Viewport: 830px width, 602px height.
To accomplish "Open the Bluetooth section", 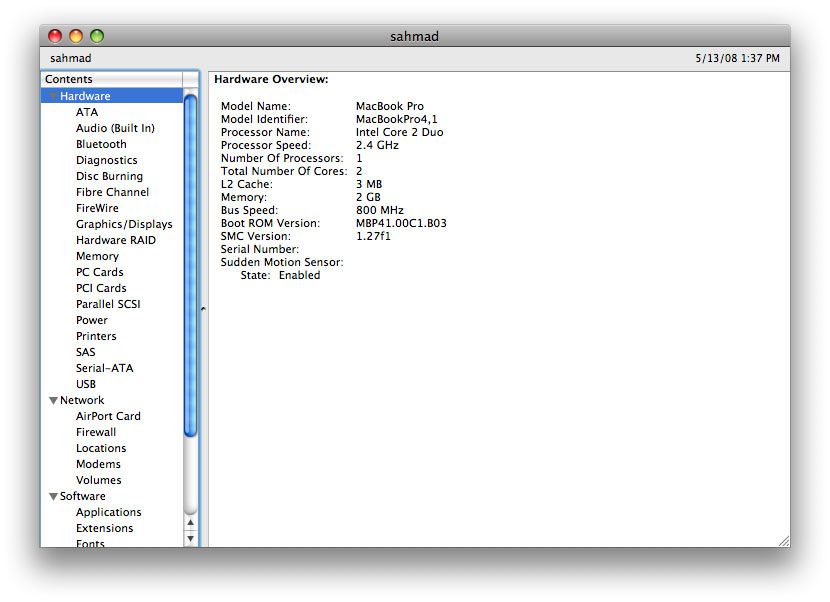I will 101,144.
